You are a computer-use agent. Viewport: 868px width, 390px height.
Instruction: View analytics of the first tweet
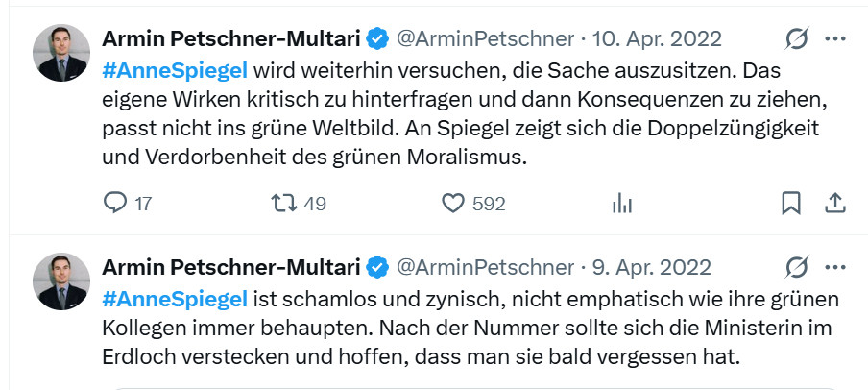pyautogui.click(x=621, y=203)
